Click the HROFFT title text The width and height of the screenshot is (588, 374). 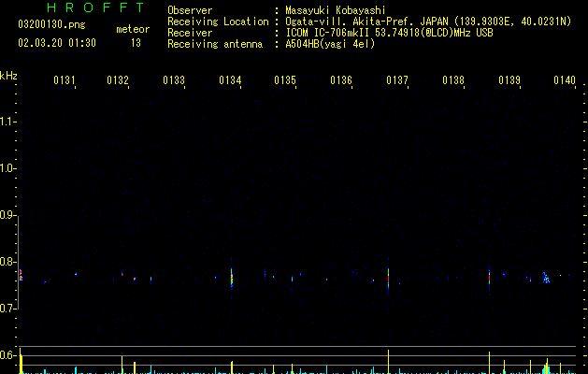pyautogui.click(x=95, y=7)
